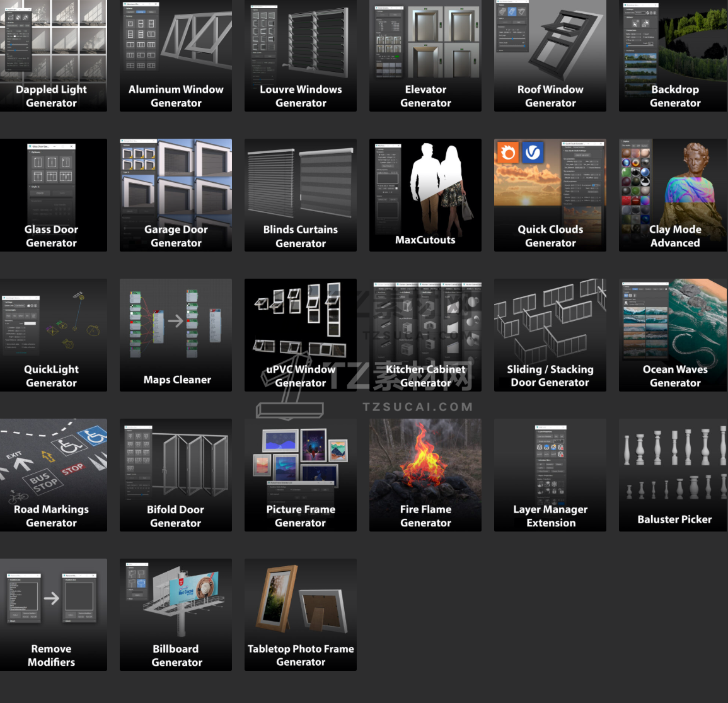
Task: Select the Baluster Picker thumbnail
Action: [x=673, y=475]
